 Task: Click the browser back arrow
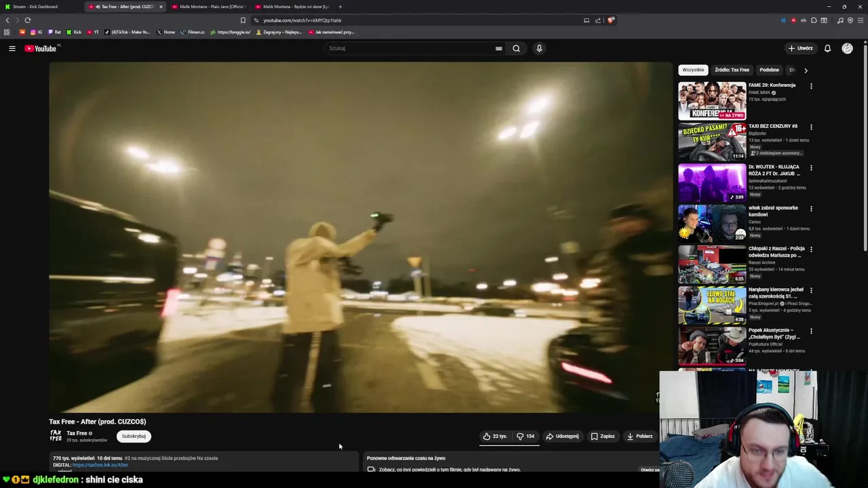pos(7,20)
